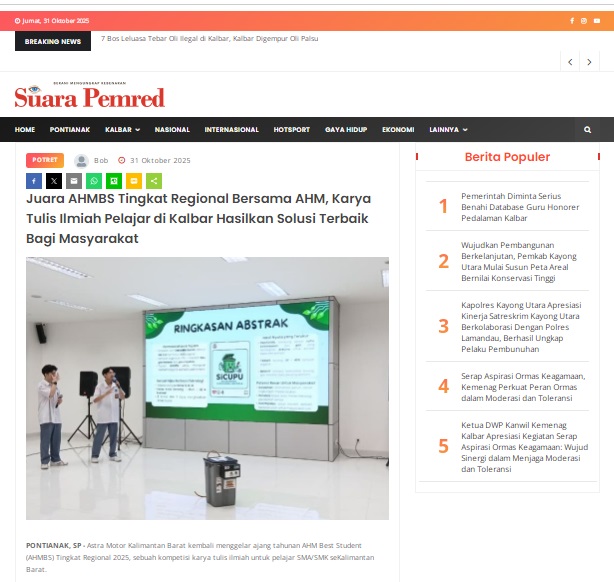Expand the LAINNYA dropdown menu
Viewport: 614px width, 582px height.
click(x=448, y=130)
